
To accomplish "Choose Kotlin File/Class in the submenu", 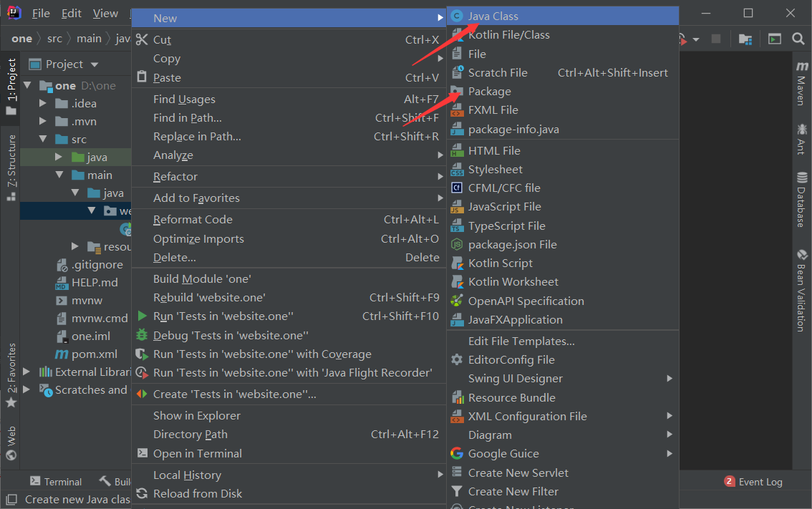I will (562, 34).
